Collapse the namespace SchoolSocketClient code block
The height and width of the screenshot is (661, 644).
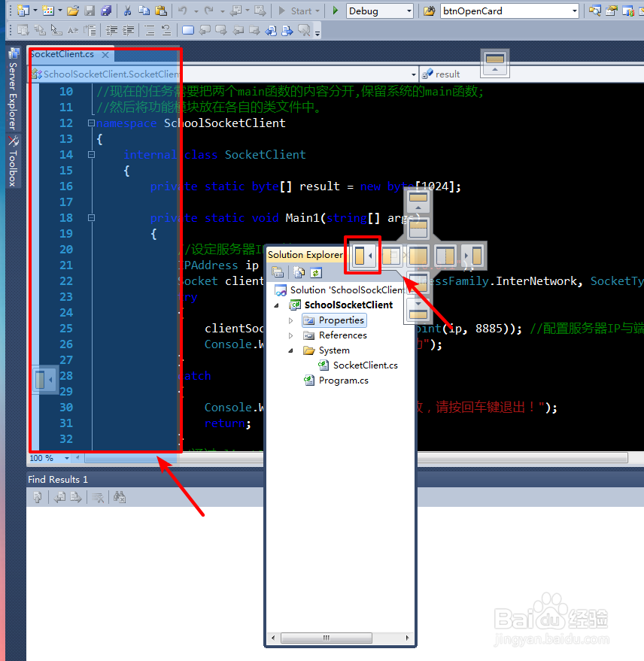(91, 123)
